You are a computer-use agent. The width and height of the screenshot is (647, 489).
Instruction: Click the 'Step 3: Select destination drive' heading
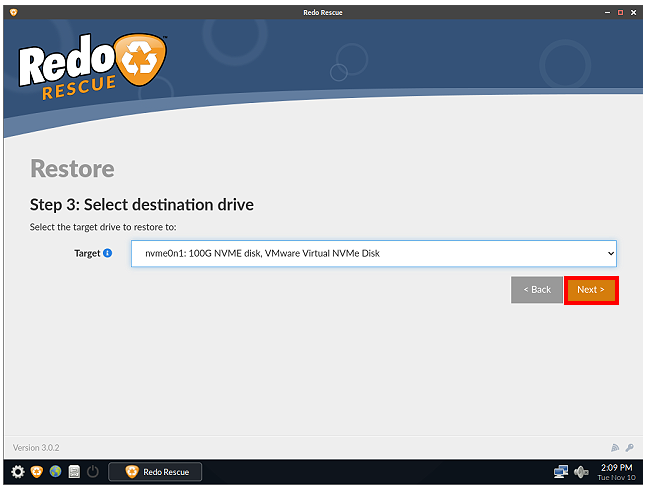point(142,205)
